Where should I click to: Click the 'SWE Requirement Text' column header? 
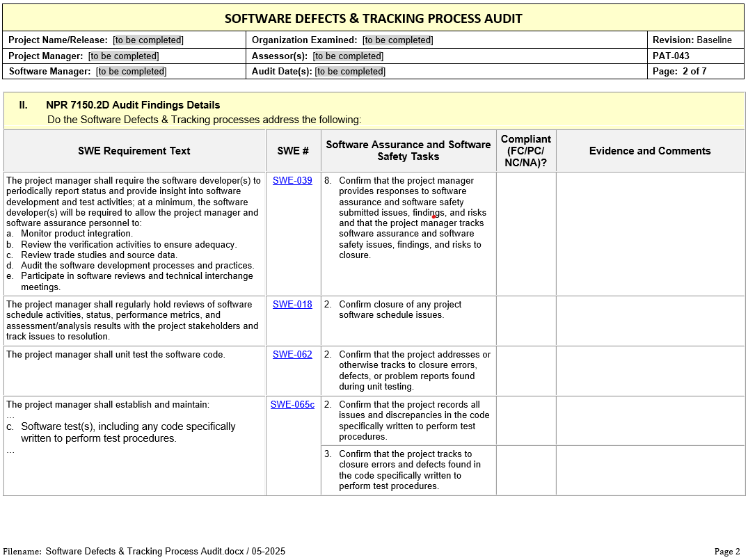[134, 151]
